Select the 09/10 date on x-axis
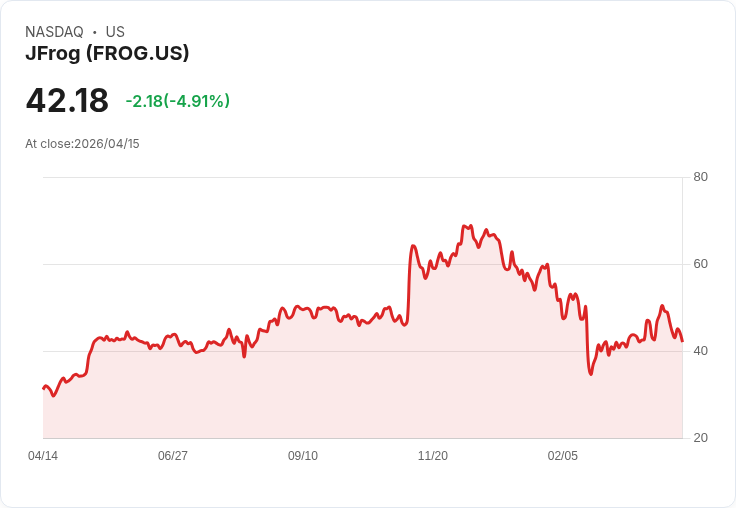 click(x=303, y=456)
